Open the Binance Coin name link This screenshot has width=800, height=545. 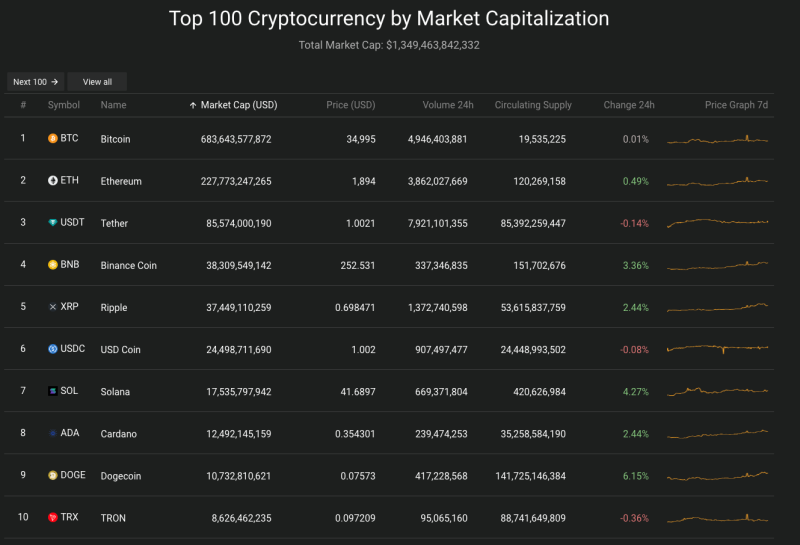(x=129, y=265)
